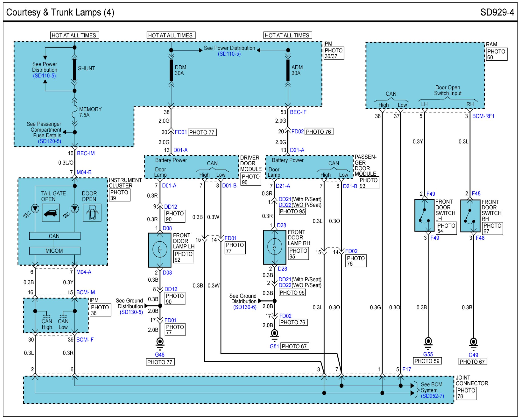Open the SD110-5 link near SHUNT

44,76
